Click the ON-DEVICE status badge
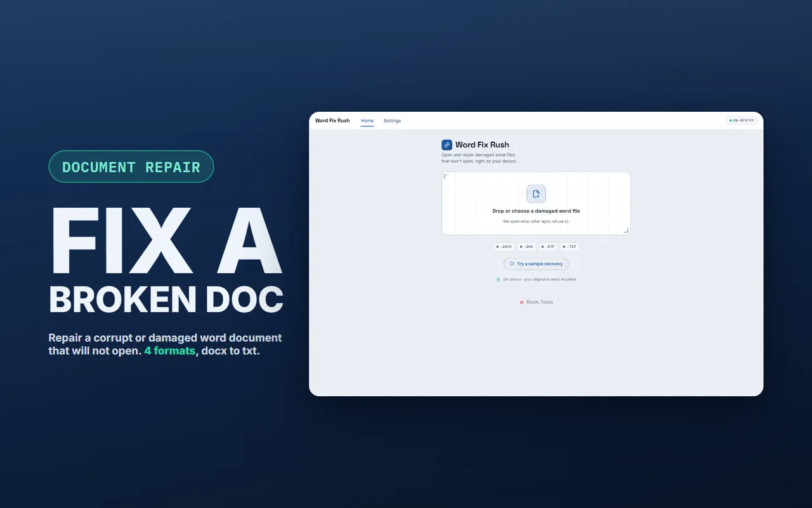 click(742, 120)
